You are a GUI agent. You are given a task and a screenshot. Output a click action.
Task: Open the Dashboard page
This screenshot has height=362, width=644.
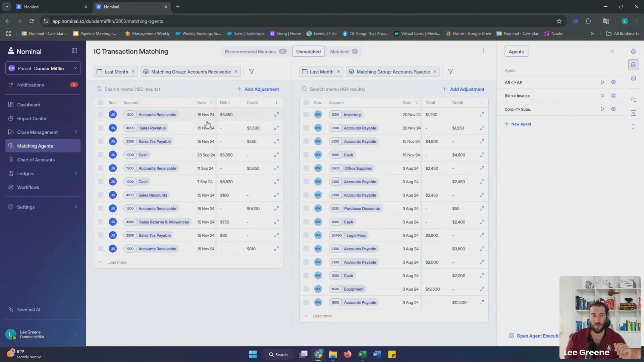point(43,105)
